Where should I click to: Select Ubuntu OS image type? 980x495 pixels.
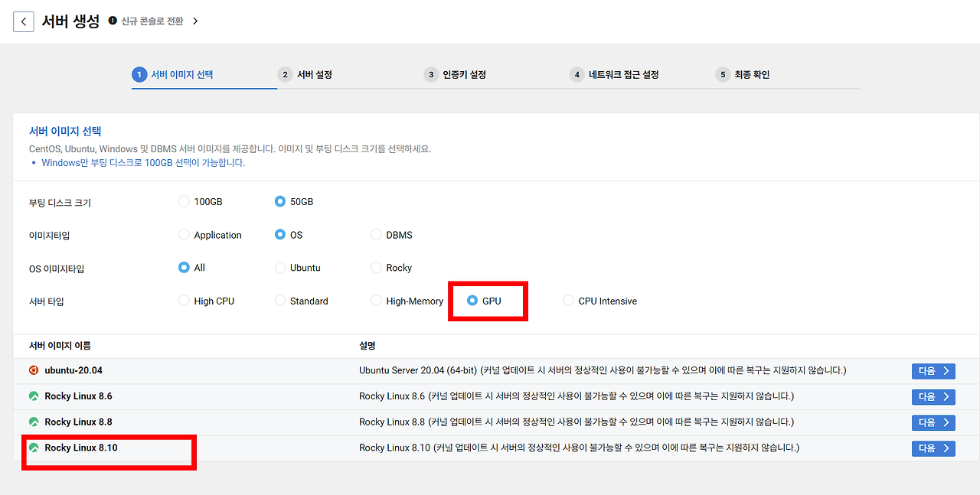[280, 268]
